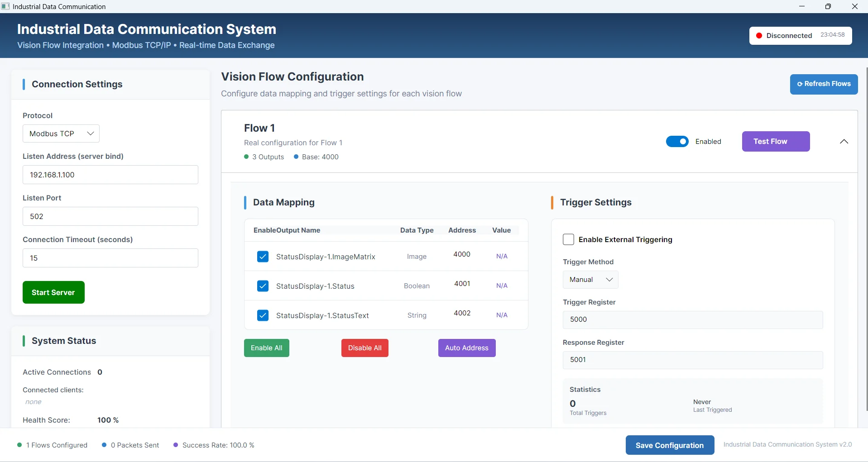Image resolution: width=868 pixels, height=462 pixels.
Task: Click the N/A value in StatusText row
Action: (502, 315)
